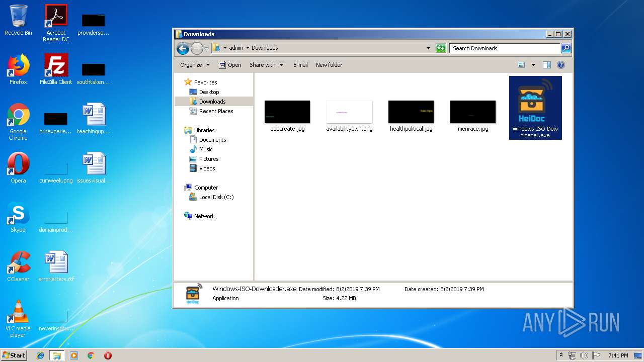Screen dimensions: 644x362
Task: Click the Start button
Action: tap(14, 355)
